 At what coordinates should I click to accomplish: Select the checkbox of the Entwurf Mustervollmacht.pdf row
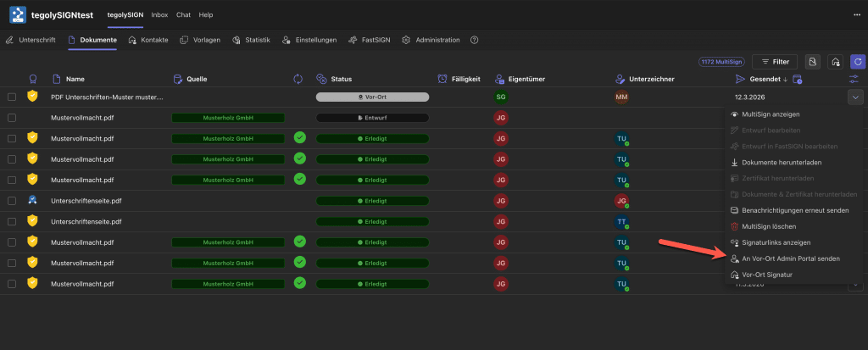point(12,118)
